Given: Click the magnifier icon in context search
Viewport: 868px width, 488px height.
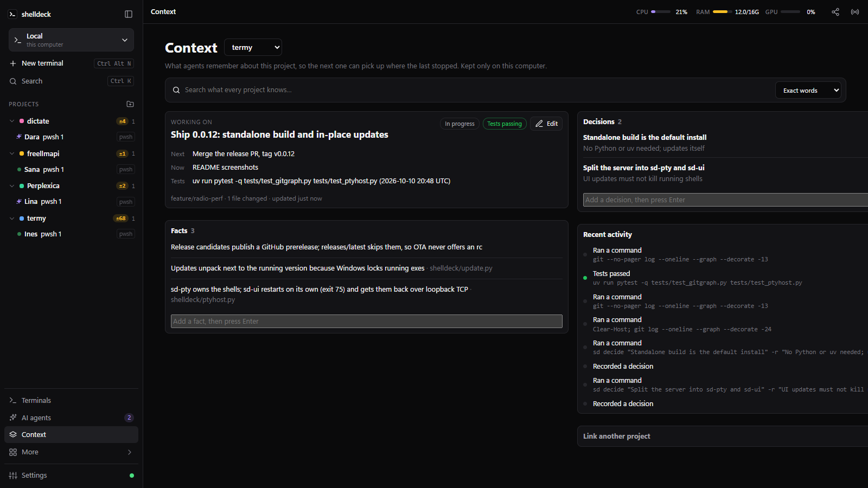Looking at the screenshot, I should pyautogui.click(x=176, y=90).
